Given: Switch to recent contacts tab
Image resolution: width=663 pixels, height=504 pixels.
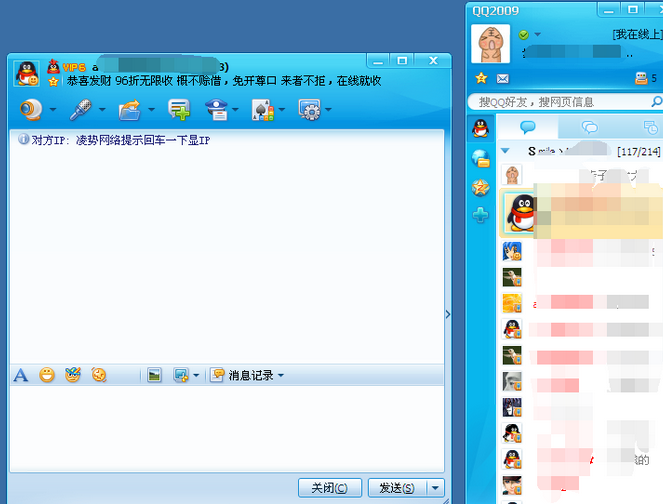Looking at the screenshot, I should pos(650,127).
